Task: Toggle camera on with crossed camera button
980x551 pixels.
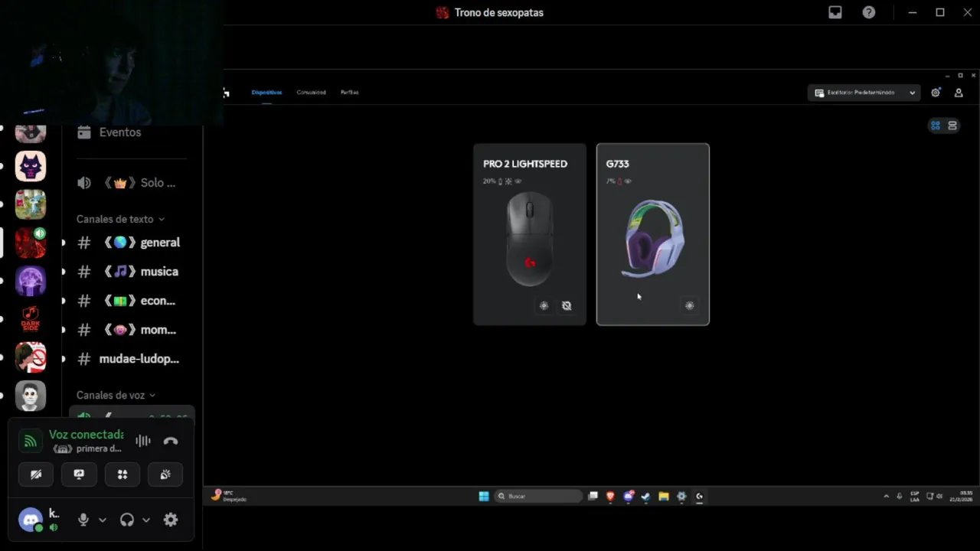Action: [36, 474]
